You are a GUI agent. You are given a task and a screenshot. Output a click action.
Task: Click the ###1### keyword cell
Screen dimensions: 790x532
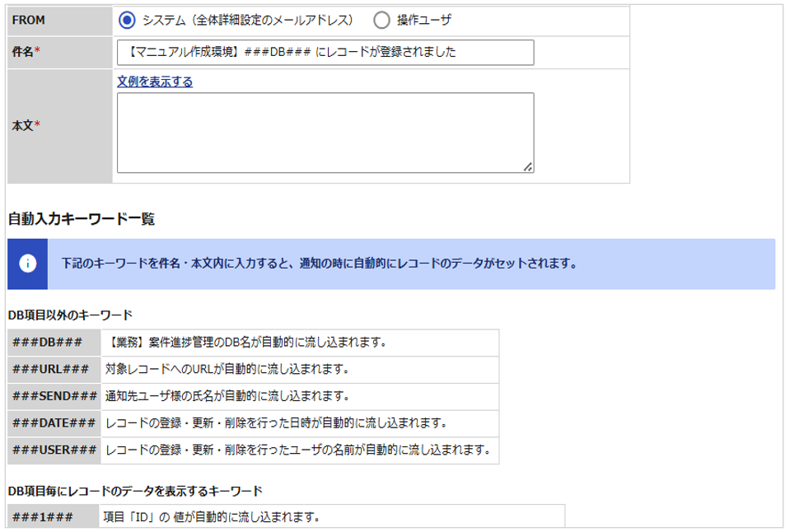click(54, 517)
